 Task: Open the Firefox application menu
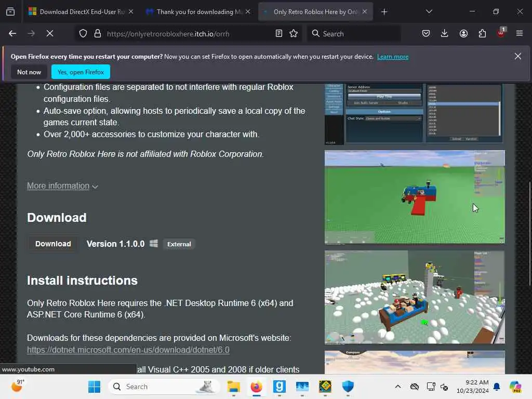tap(520, 34)
